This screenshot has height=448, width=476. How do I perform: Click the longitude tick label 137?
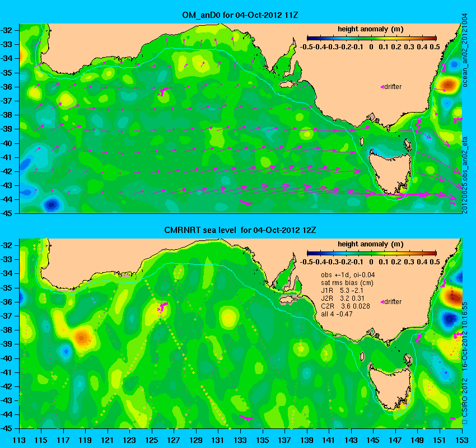click(285, 440)
